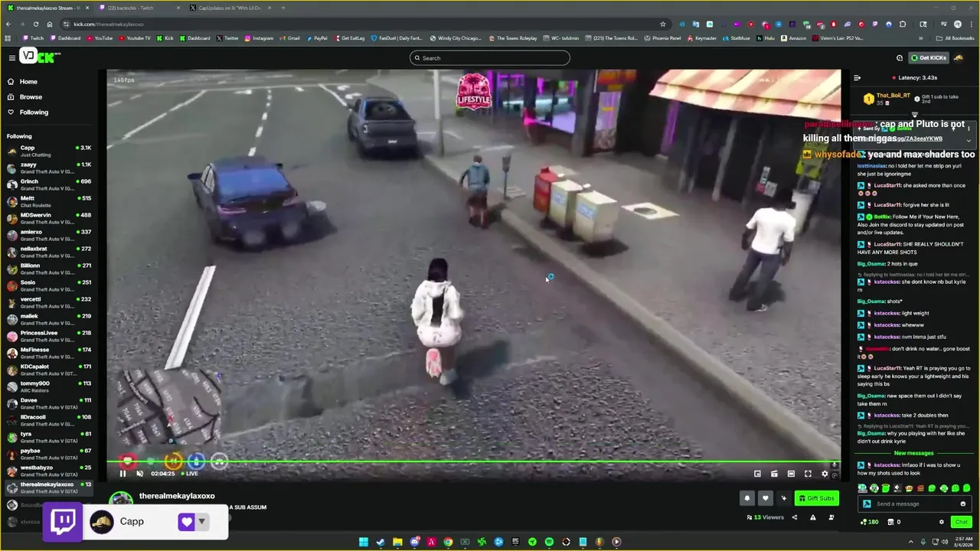Viewport: 980px width, 551px height.
Task: Share the stream via share icon
Action: click(794, 517)
